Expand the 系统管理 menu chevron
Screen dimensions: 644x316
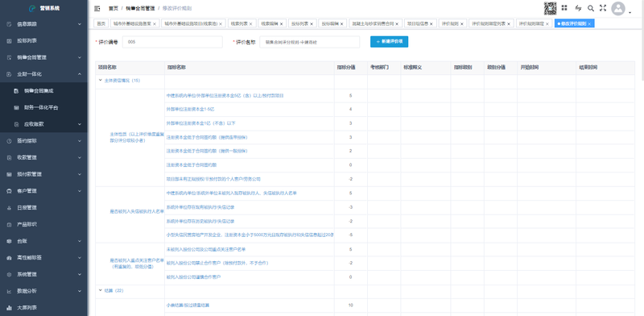coord(79,274)
